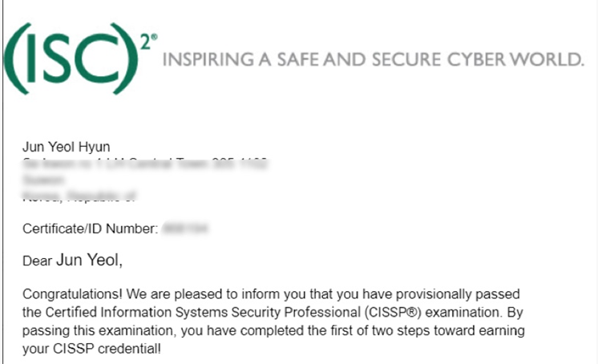Click the registered trademark symbol by the logo
Screen dimensions: 598x364
pyautogui.click(x=155, y=37)
